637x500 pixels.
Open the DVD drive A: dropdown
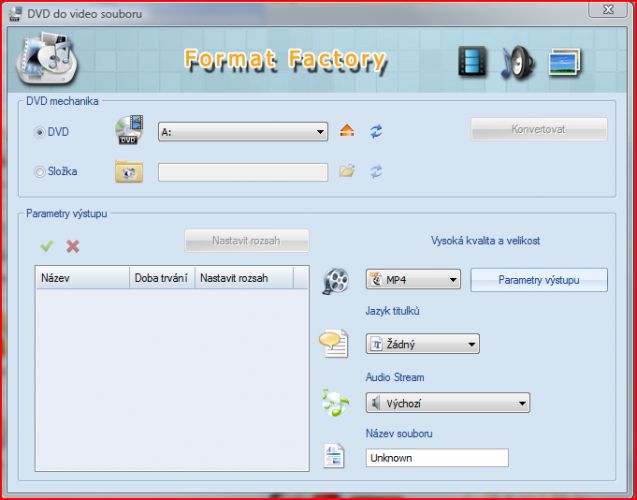[243, 132]
